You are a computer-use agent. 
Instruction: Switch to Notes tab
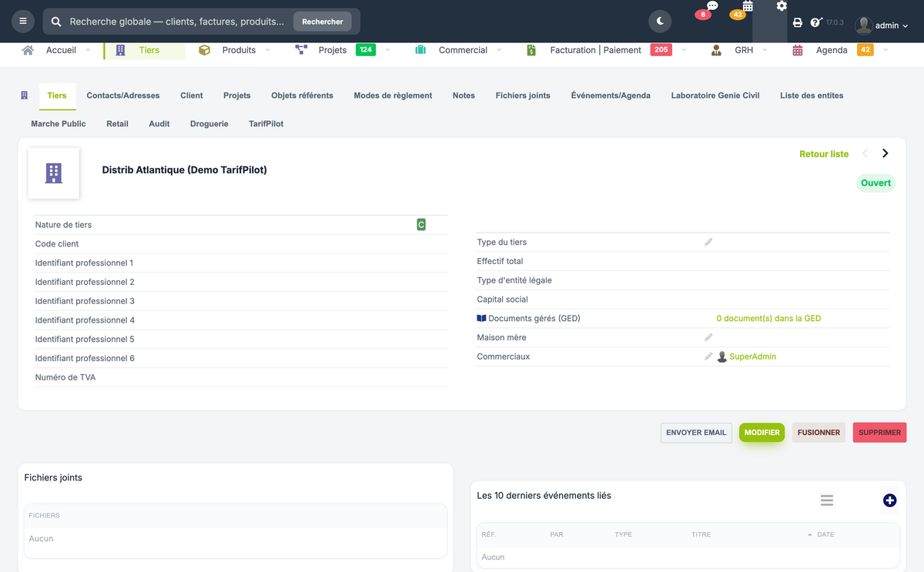click(x=464, y=95)
